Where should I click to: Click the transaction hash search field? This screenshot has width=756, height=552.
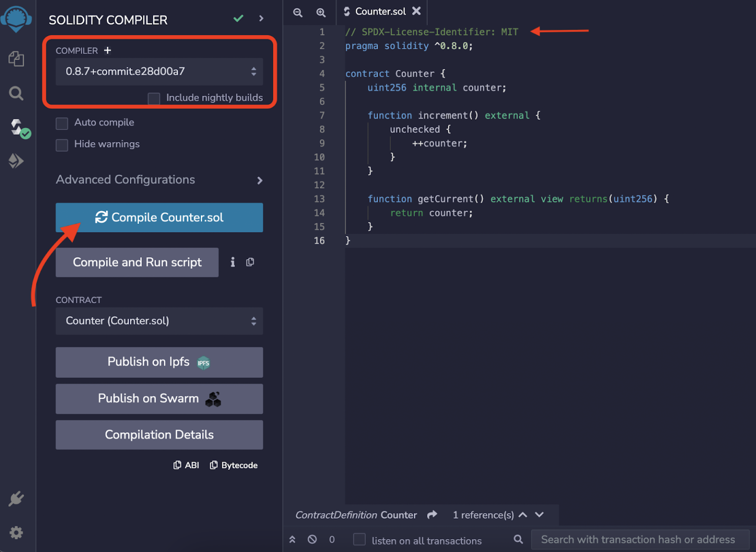click(x=640, y=539)
